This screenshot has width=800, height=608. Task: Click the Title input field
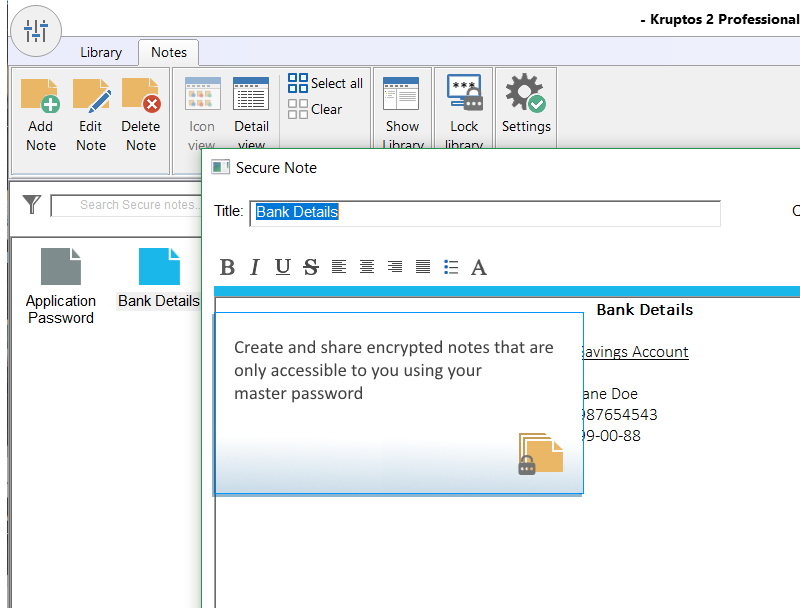485,212
